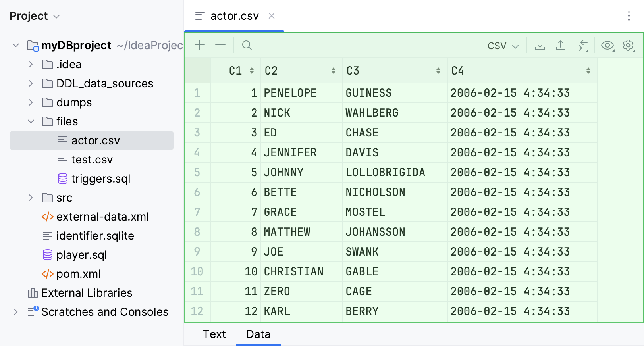644x346 pixels.
Task: Collapse the files folder
Action: pyautogui.click(x=31, y=121)
